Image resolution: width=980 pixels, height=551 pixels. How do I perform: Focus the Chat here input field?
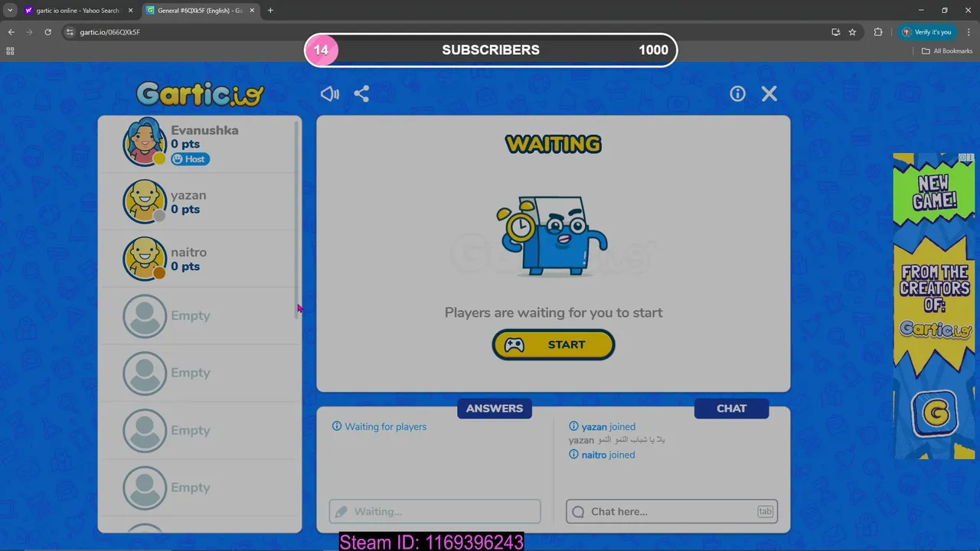[671, 511]
